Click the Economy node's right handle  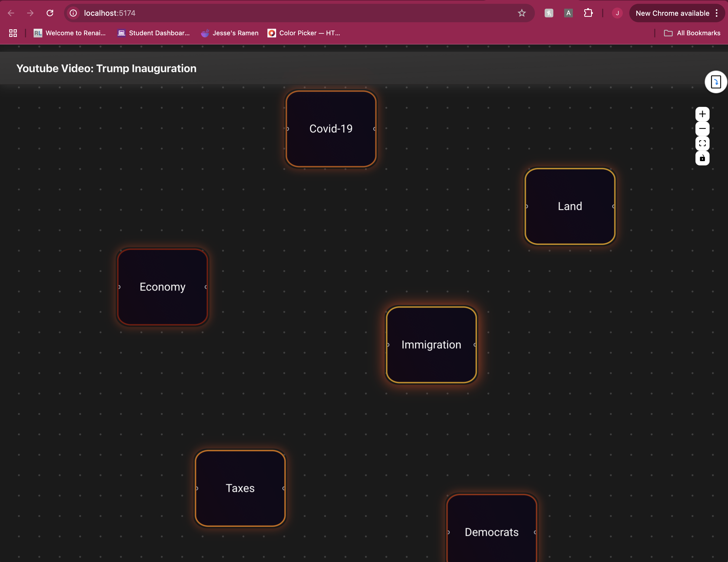point(206,287)
